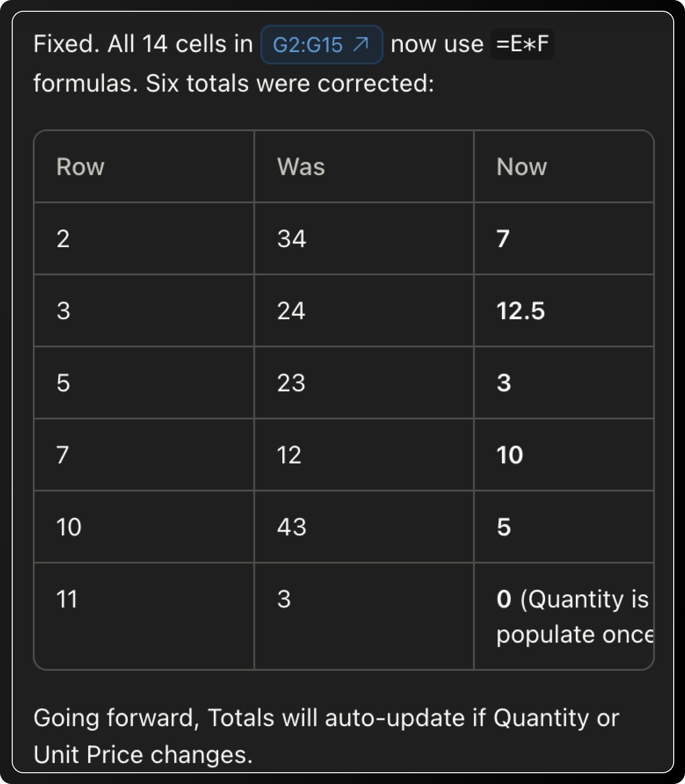The image size is (685, 784).
Task: Click the Now value 10 in row 7
Action: 510,455
